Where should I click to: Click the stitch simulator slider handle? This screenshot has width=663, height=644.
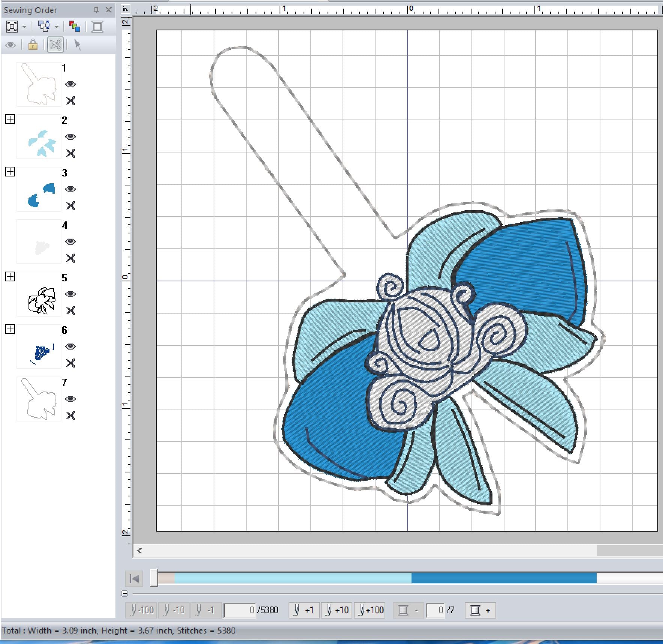point(154,578)
